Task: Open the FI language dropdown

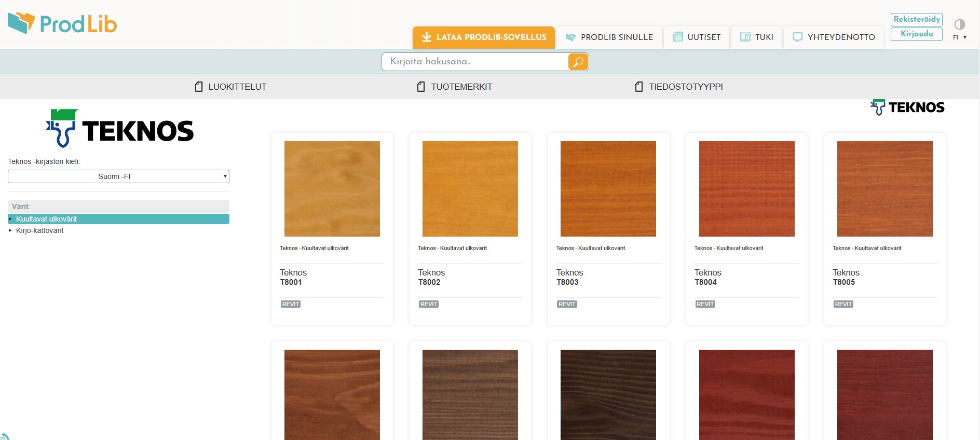Action: (x=960, y=37)
